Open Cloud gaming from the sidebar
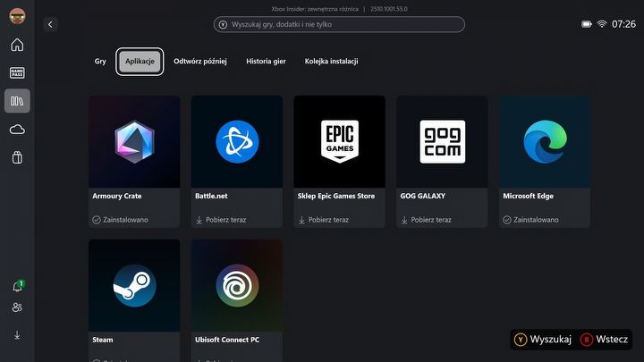 (x=17, y=130)
